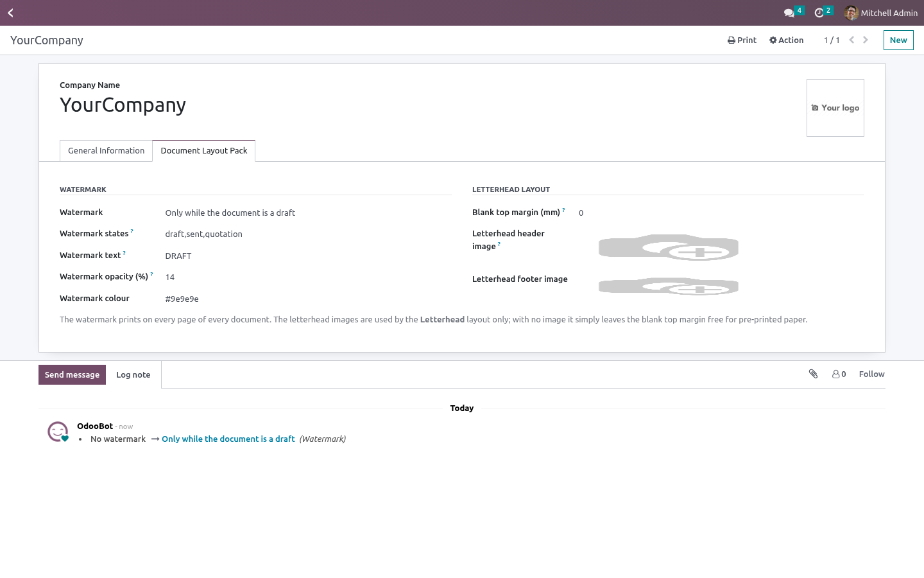The width and height of the screenshot is (924, 578).
Task: Select Document Layout Pack tab
Action: 204,151
